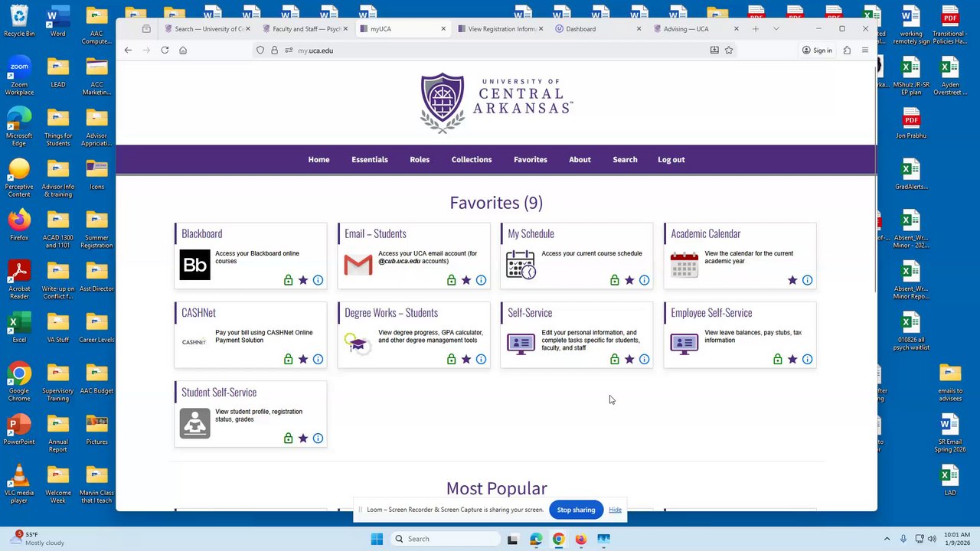
Task: Unfavorite Student Self-Service using its star
Action: tap(303, 439)
